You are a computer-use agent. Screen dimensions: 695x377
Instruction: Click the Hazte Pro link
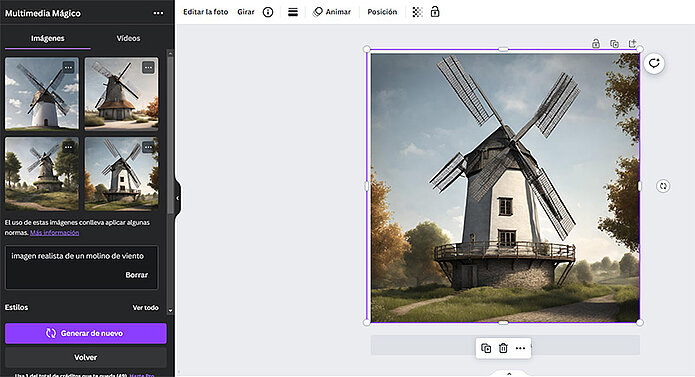(142, 375)
